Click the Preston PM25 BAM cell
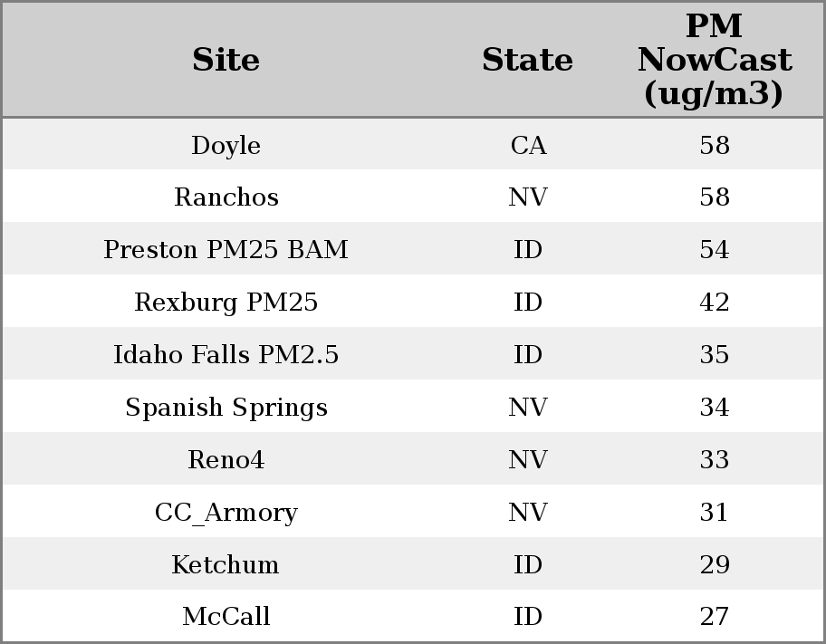 pyautogui.click(x=226, y=250)
